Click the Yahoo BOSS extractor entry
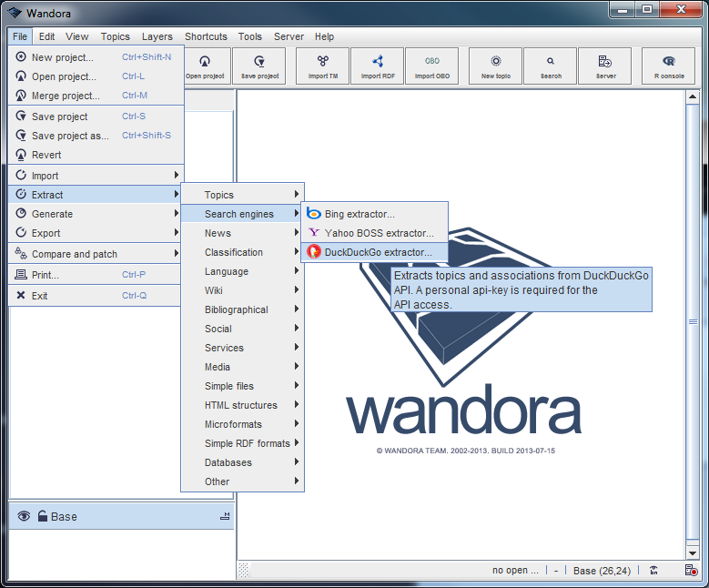Viewport: 709px width, 588px height. coord(379,233)
